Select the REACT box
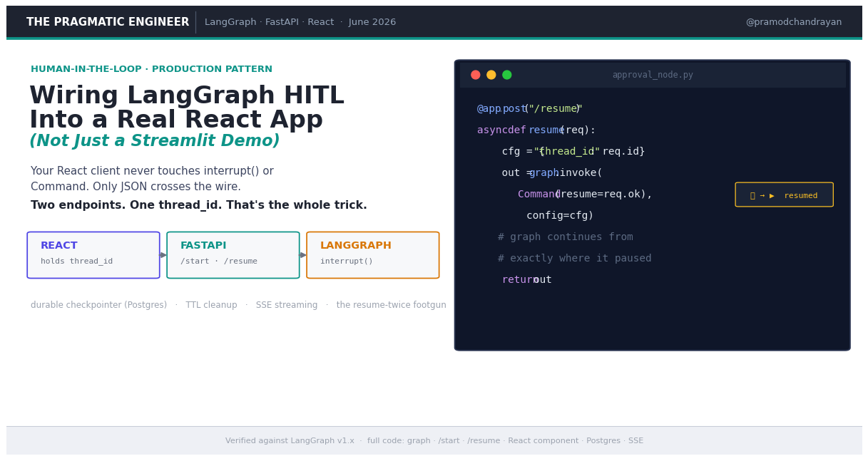The height and width of the screenshot is (461, 868). point(93,255)
